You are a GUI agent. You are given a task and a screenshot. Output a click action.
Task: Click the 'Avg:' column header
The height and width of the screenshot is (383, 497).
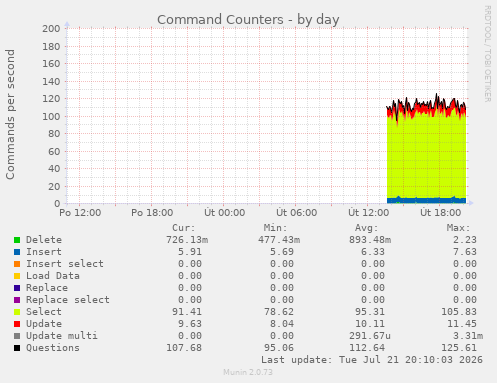coord(367,228)
